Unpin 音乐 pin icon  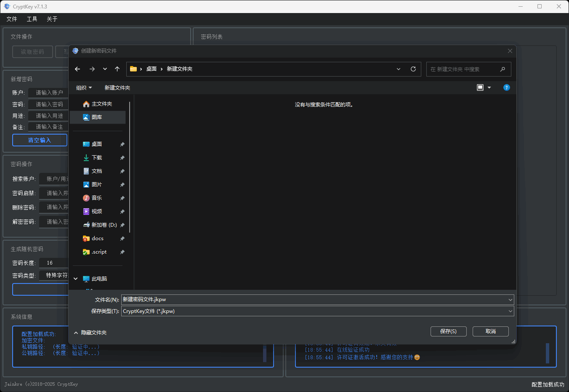tap(122, 198)
